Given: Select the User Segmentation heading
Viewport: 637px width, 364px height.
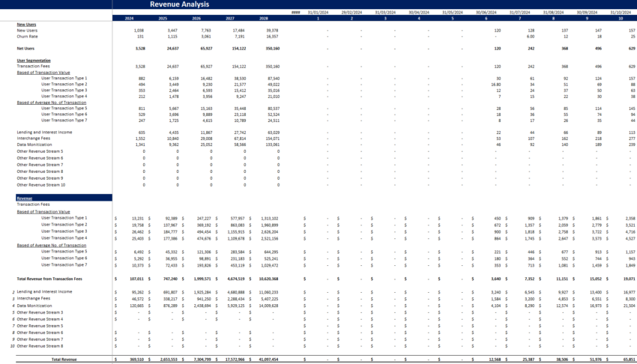Looking at the screenshot, I should click(x=34, y=61).
